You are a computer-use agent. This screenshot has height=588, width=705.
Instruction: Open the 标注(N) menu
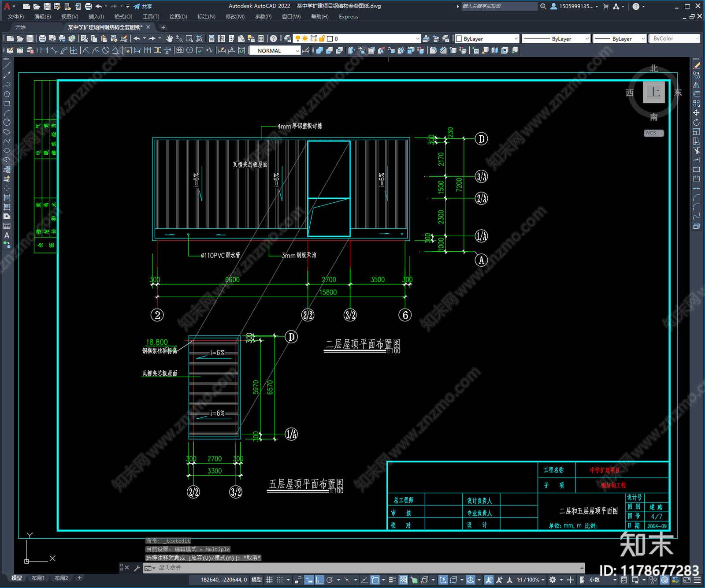coord(206,17)
